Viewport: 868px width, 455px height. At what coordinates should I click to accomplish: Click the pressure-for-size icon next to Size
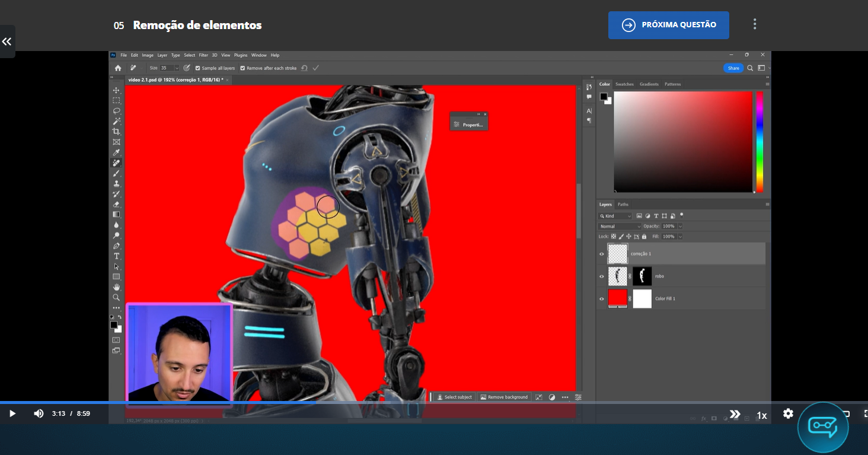(x=187, y=68)
